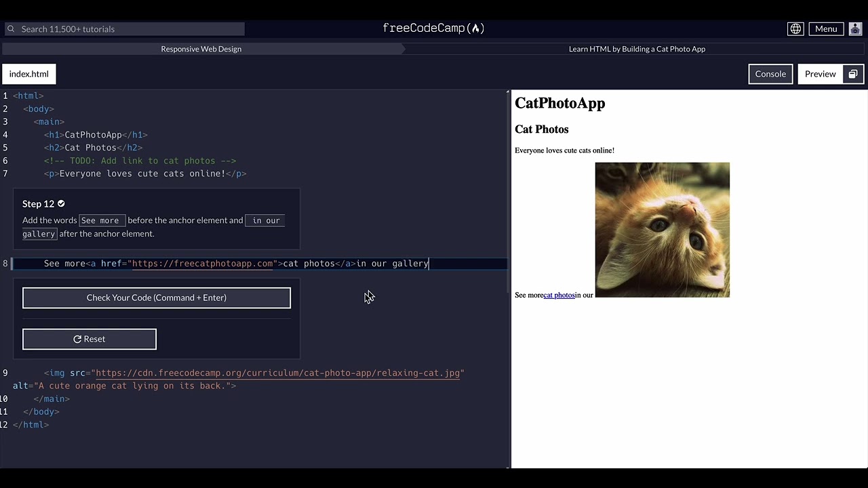Click the Reset button
This screenshot has width=868, height=488.
(x=90, y=339)
